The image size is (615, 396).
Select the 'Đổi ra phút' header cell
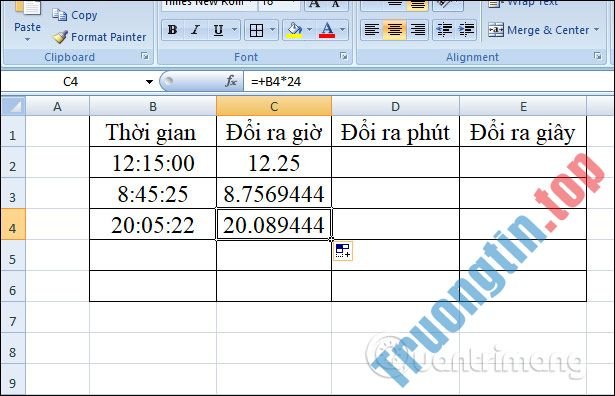point(395,132)
